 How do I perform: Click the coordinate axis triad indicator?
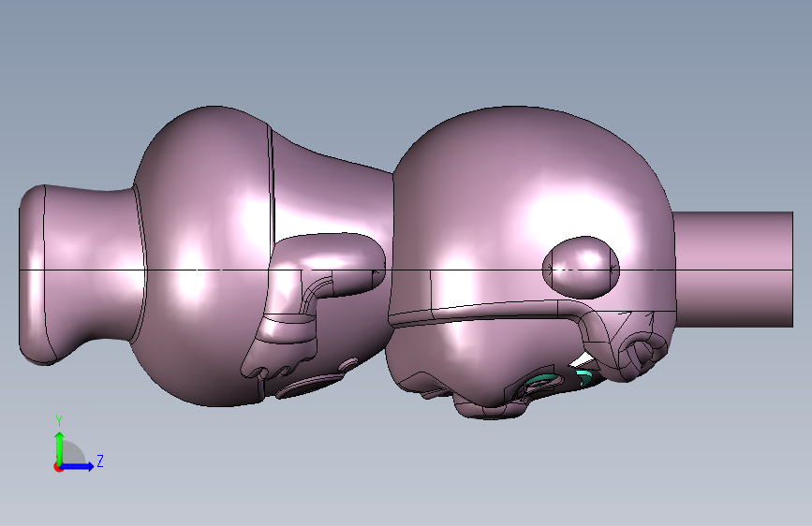click(78, 445)
